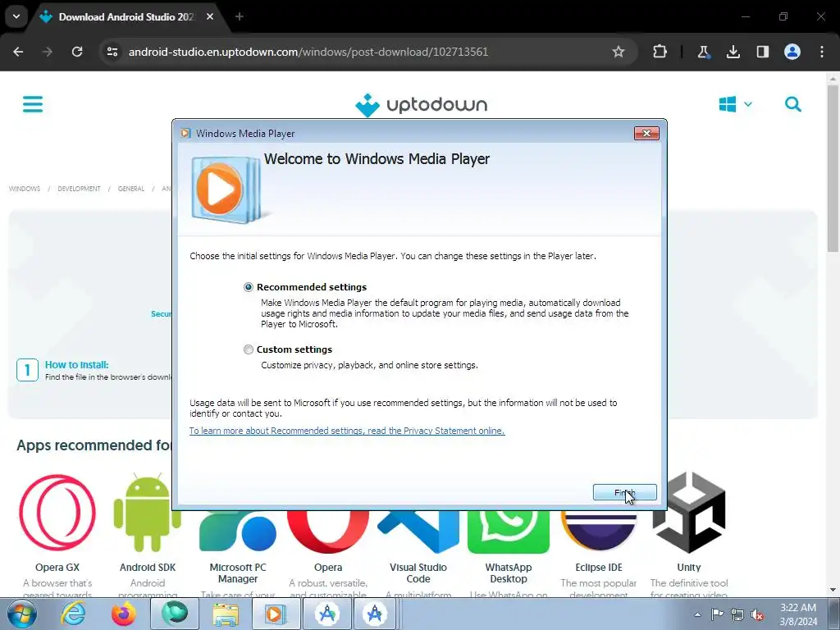Select the Custom settings radio button
840x630 pixels.
pos(248,349)
